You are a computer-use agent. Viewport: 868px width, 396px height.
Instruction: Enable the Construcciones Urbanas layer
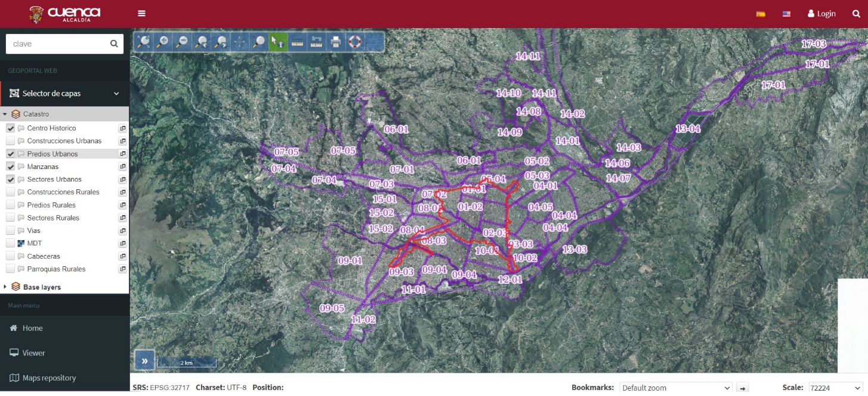[x=11, y=141]
